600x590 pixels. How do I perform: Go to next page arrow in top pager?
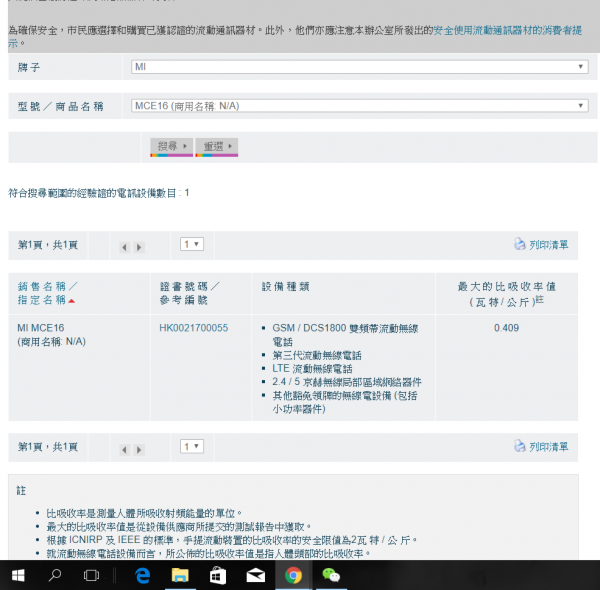coord(139,247)
